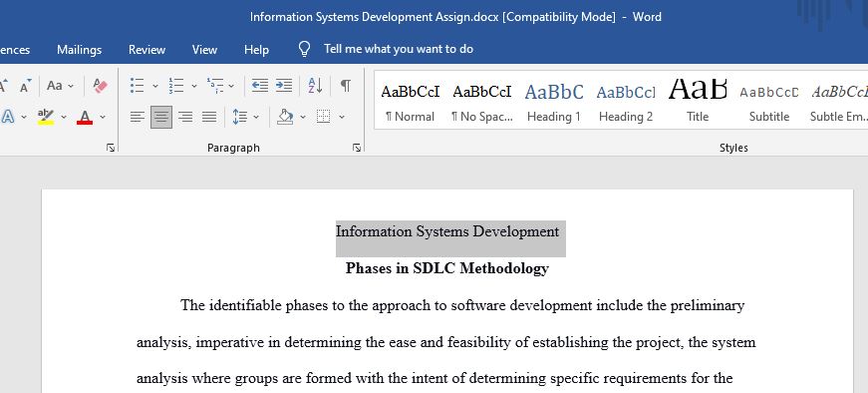Open Paragraph settings dialog launcher
The width and height of the screenshot is (868, 393).
[x=357, y=148]
